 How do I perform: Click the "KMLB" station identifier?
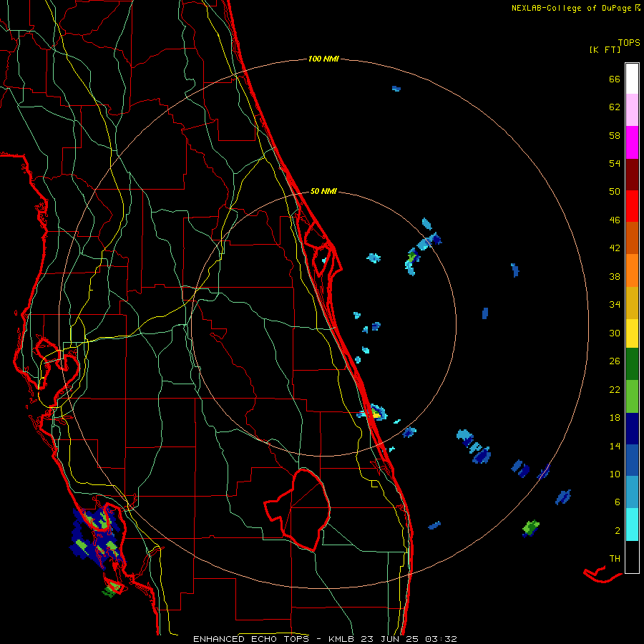click(343, 639)
